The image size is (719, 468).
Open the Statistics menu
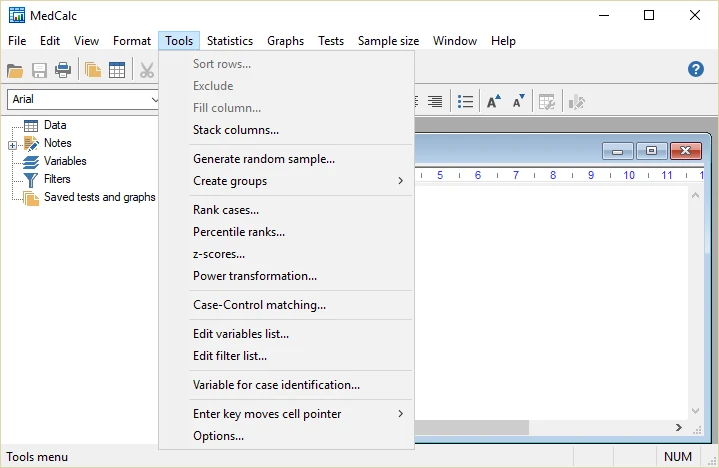pos(229,41)
